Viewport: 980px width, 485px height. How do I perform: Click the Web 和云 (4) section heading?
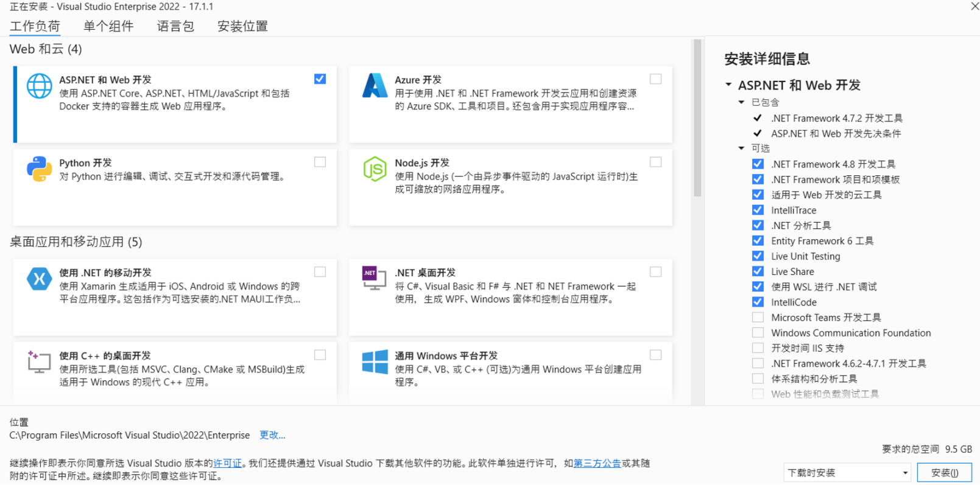(46, 49)
